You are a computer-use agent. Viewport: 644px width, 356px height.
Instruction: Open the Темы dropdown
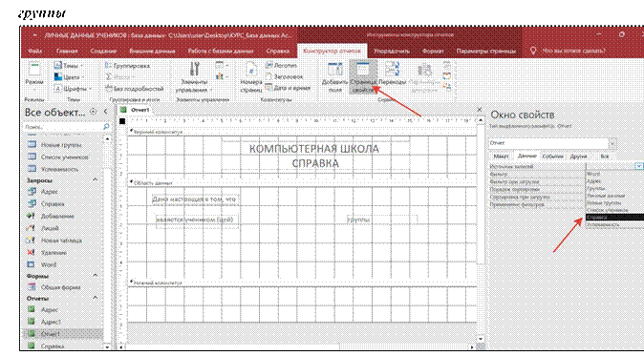point(68,66)
